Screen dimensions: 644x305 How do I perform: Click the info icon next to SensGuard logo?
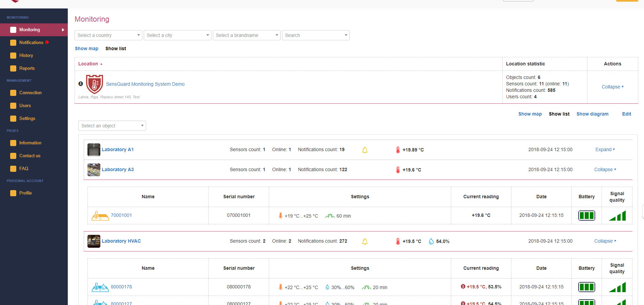tap(81, 84)
